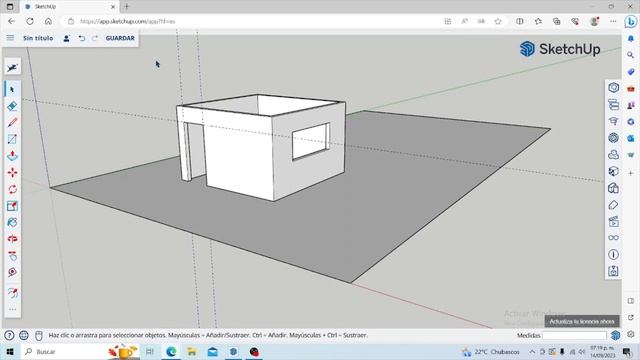Click the SketchUp logo
This screenshot has height=360, width=640.
(x=560, y=49)
